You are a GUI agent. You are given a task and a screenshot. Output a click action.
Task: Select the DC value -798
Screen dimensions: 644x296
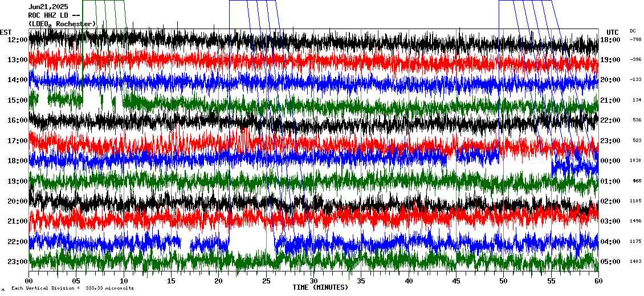point(635,40)
